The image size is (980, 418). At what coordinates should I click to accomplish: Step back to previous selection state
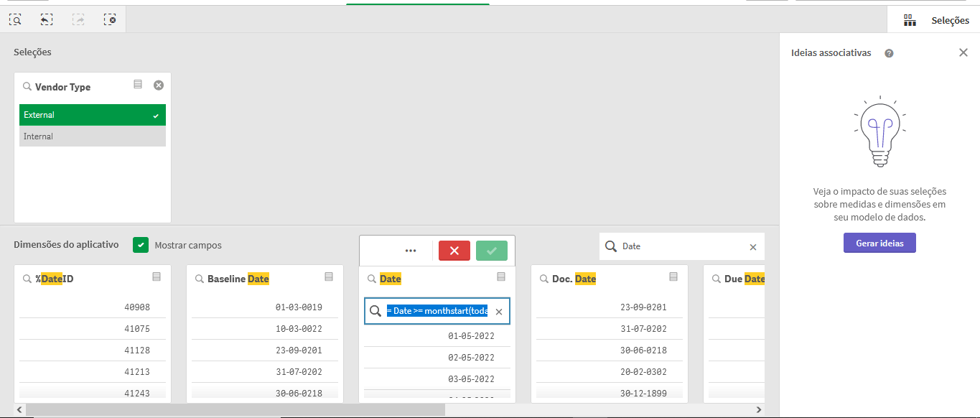click(x=46, y=19)
